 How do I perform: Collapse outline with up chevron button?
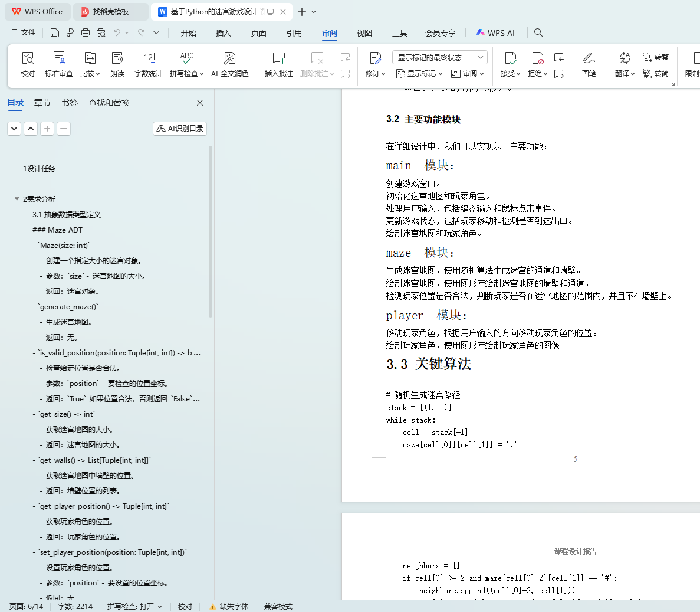point(30,129)
